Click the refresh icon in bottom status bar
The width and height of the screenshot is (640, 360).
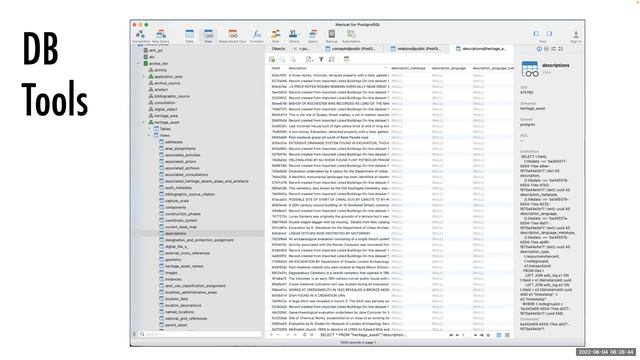304,335
